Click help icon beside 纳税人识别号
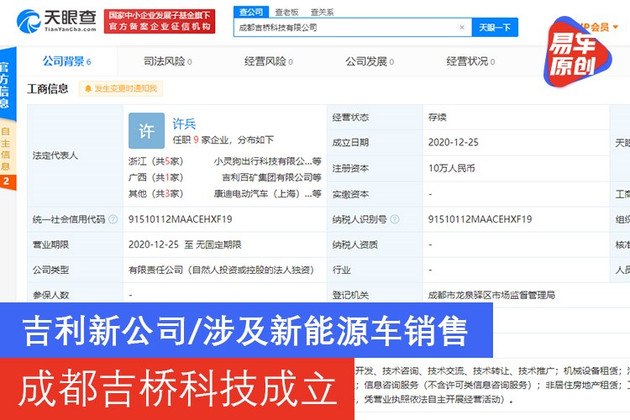 395,219
